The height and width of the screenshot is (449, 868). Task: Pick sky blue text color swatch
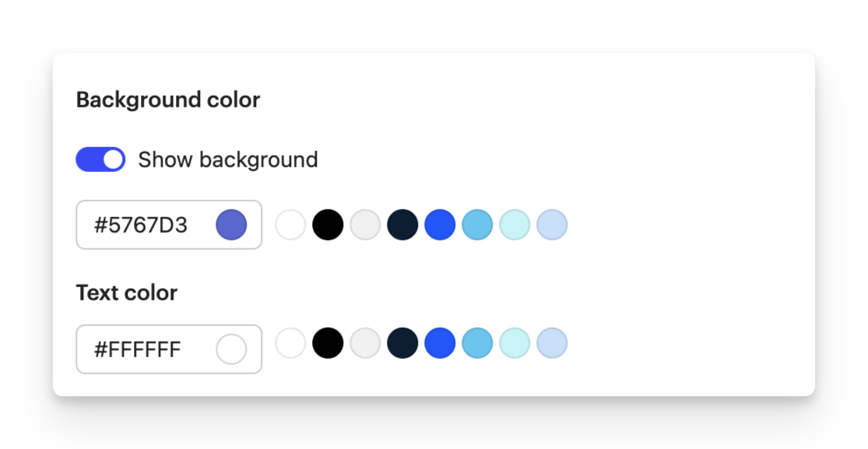coord(477,343)
